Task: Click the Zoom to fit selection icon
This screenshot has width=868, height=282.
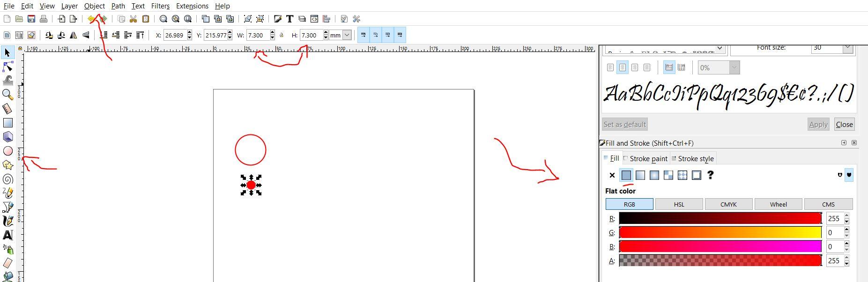Action: click(x=163, y=19)
